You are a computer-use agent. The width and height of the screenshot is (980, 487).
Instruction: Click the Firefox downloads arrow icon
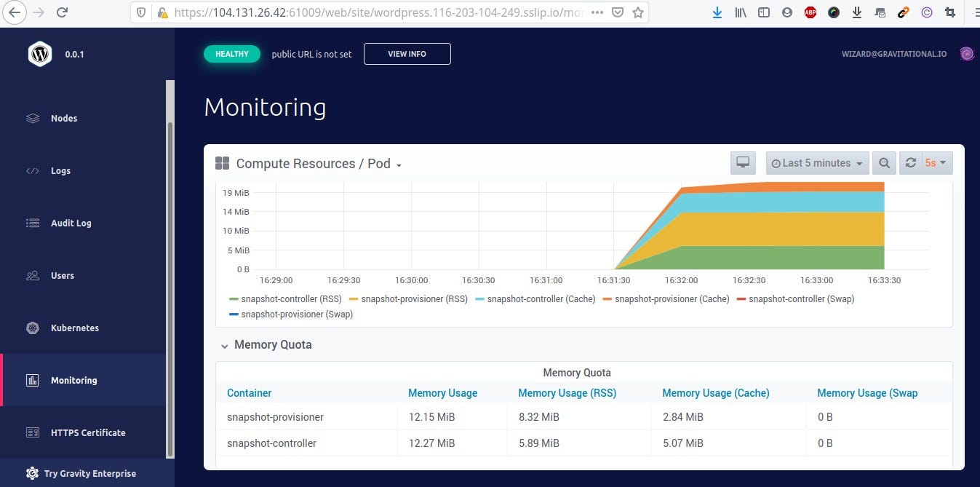[717, 12]
